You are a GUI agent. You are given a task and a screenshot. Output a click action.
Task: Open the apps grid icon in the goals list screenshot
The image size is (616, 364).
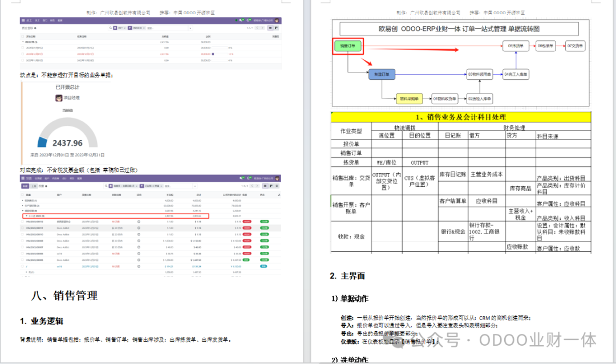coord(23,20)
